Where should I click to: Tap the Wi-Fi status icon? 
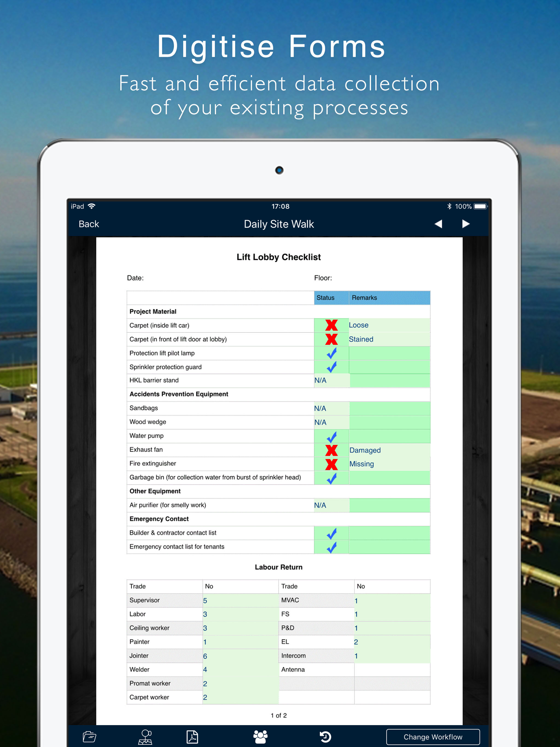coord(92,206)
